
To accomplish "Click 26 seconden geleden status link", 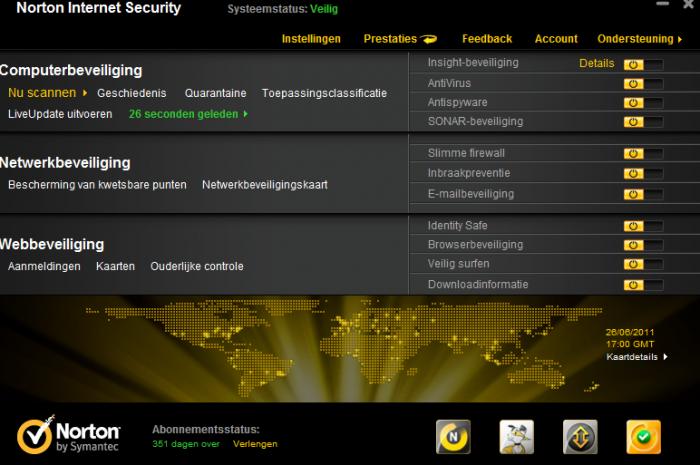I will 183,114.
